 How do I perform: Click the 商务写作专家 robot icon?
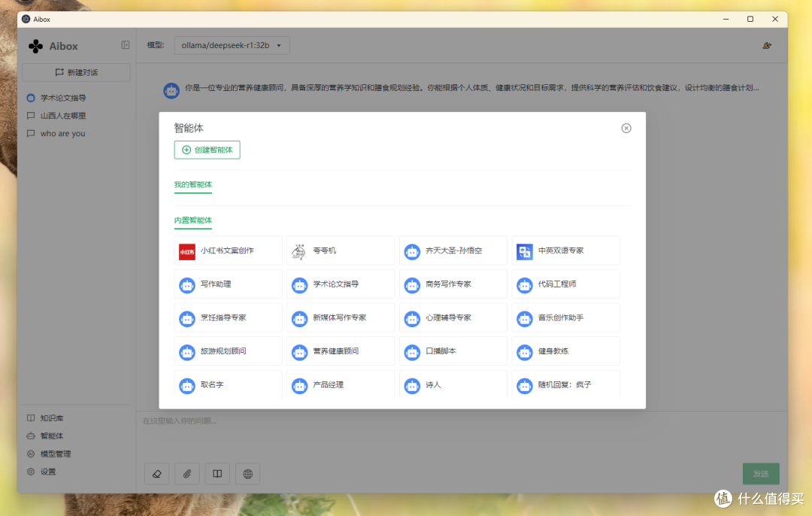412,285
